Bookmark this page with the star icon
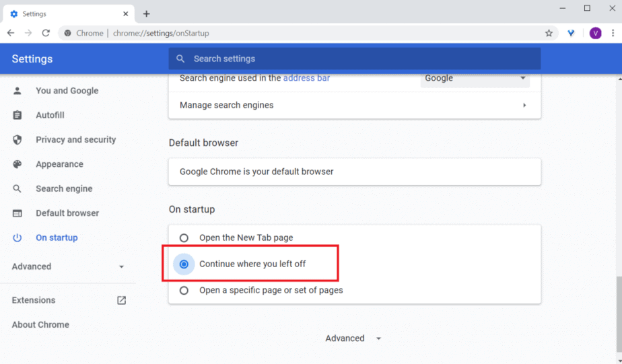Screen dimensions: 622x364 549,34
